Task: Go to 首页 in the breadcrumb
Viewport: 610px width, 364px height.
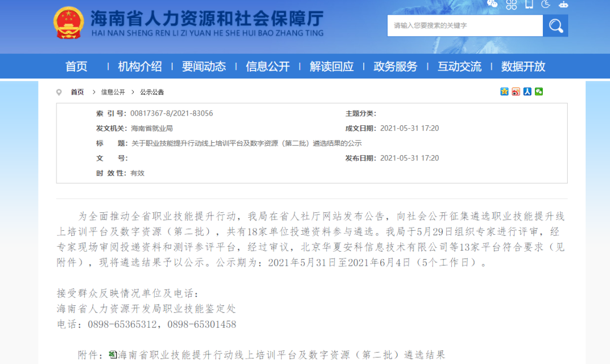Action: pos(77,91)
